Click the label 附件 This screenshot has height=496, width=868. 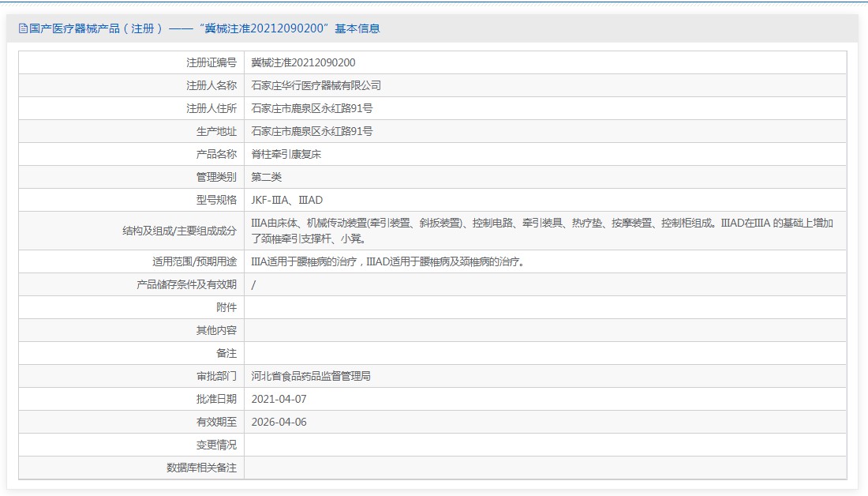[226, 307]
